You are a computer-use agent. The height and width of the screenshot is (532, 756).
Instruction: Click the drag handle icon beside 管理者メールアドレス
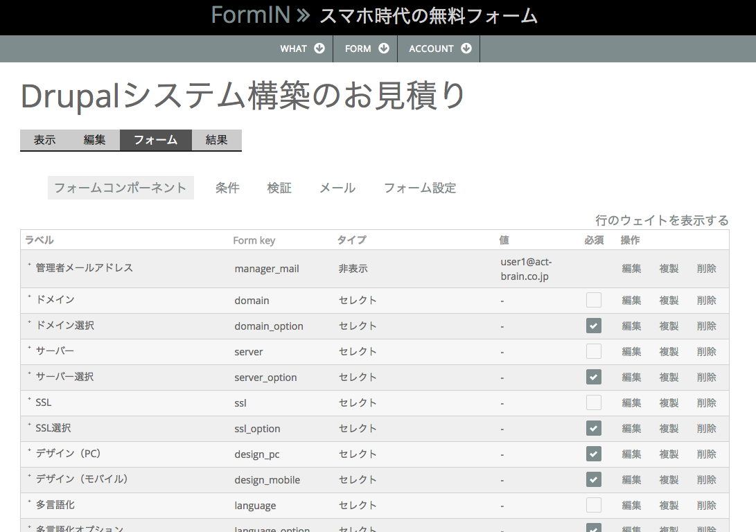point(30,265)
